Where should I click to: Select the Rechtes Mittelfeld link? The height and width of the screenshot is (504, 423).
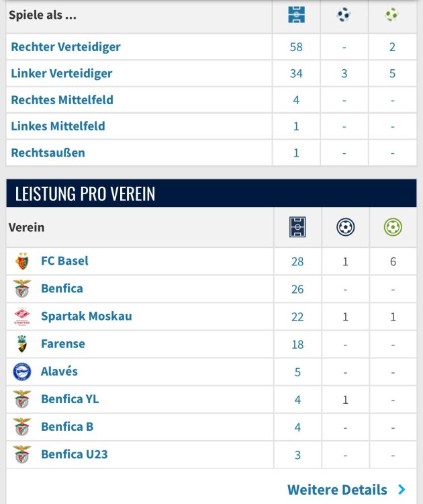[x=62, y=100]
